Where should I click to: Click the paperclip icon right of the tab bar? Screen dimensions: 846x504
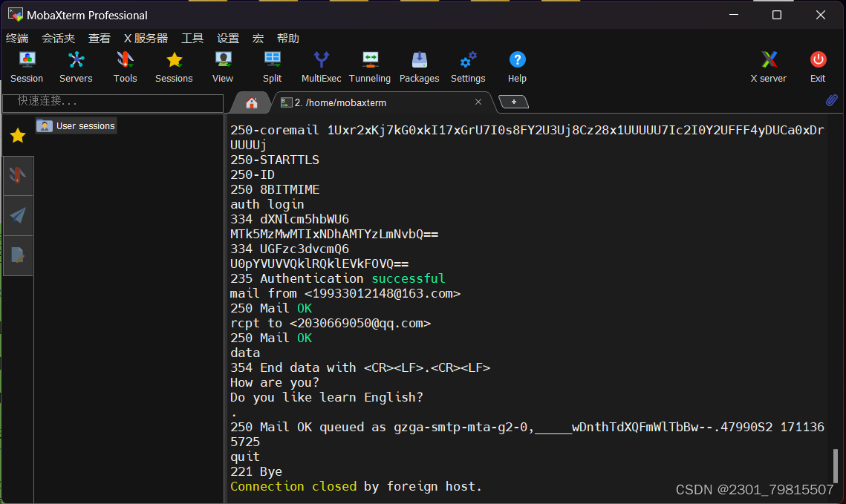(831, 100)
